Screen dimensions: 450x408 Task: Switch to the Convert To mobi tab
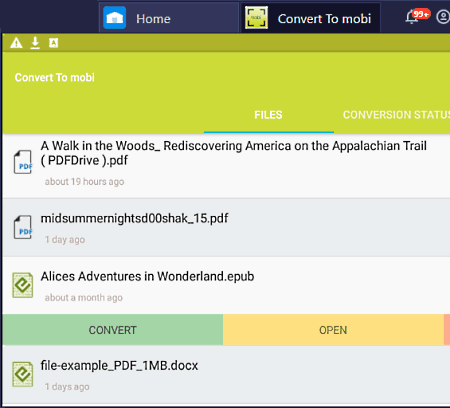(x=310, y=17)
